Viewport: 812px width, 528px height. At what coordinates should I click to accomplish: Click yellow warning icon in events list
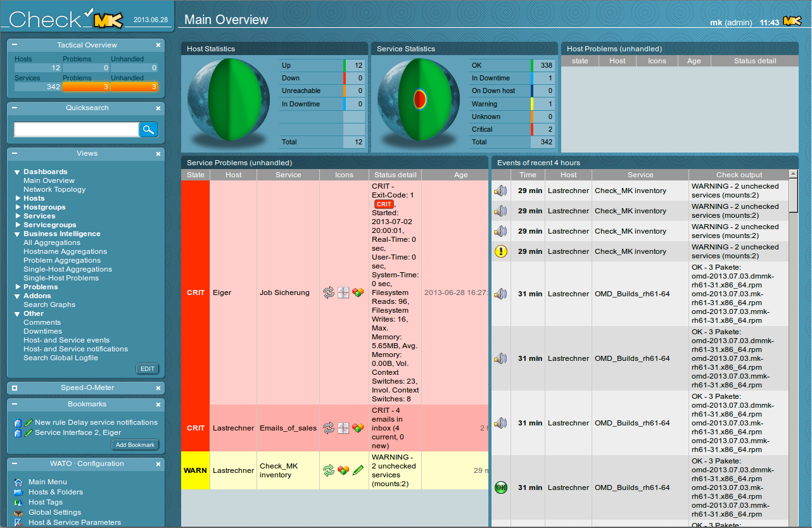point(501,251)
